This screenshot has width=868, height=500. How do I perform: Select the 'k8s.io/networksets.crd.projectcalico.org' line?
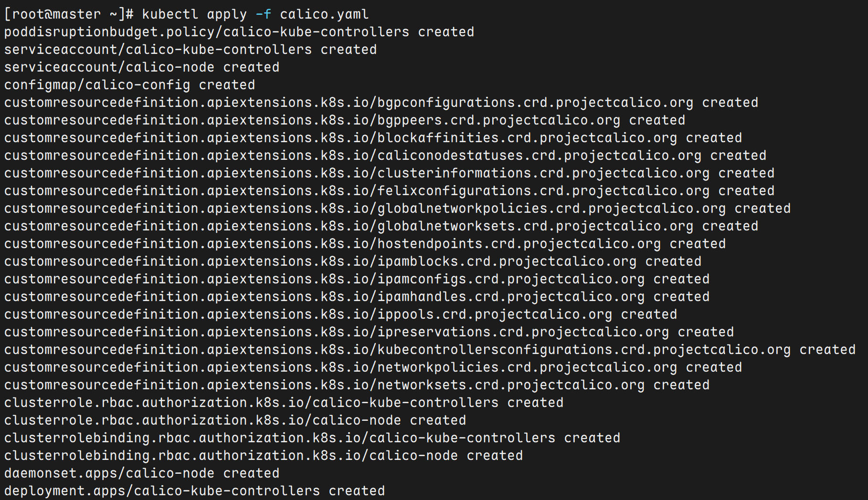click(x=357, y=385)
